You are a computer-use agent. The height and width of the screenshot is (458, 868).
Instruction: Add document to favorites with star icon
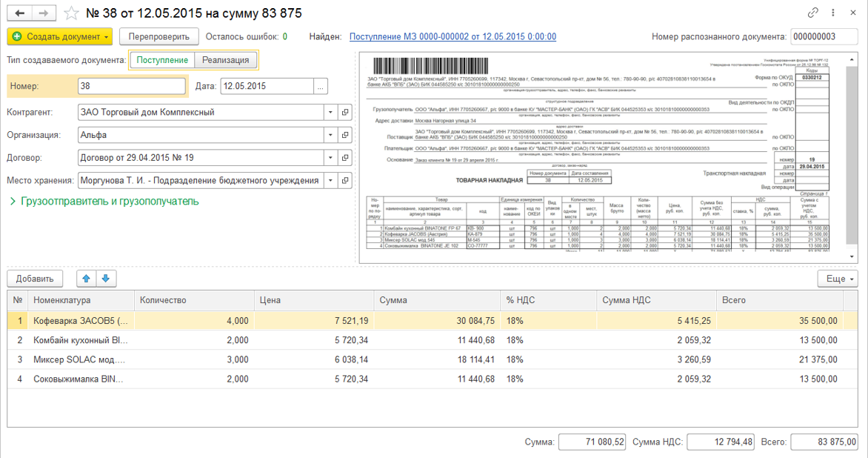pos(70,14)
